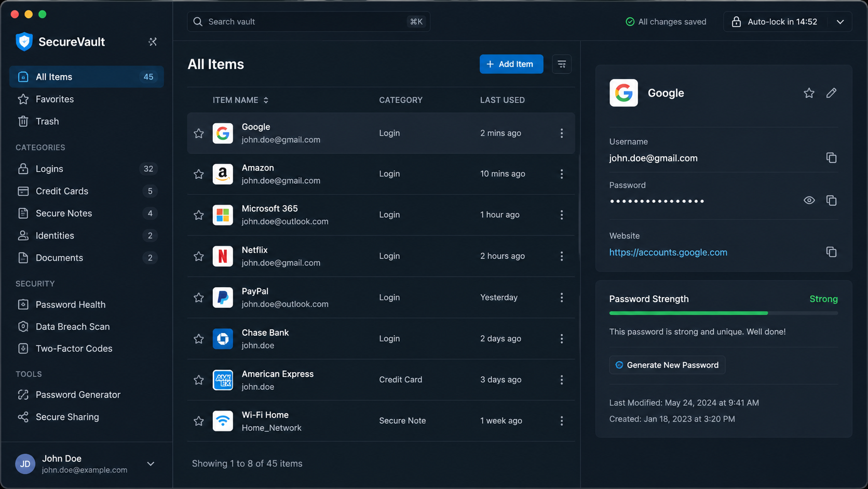Click the PayPal logo icon
Image resolution: width=868 pixels, height=489 pixels.
[x=223, y=297]
